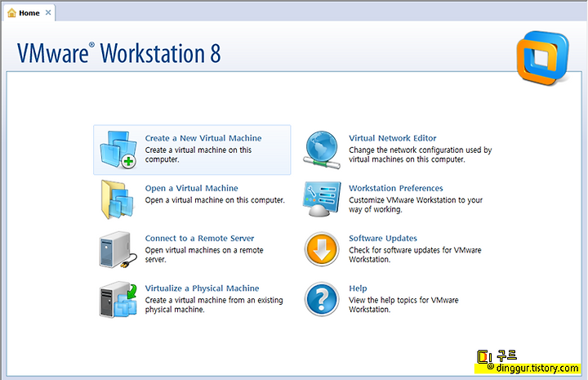The height and width of the screenshot is (380, 588).
Task: Click text "Customize VMware Workstation to your way of working."
Action: pos(416,204)
